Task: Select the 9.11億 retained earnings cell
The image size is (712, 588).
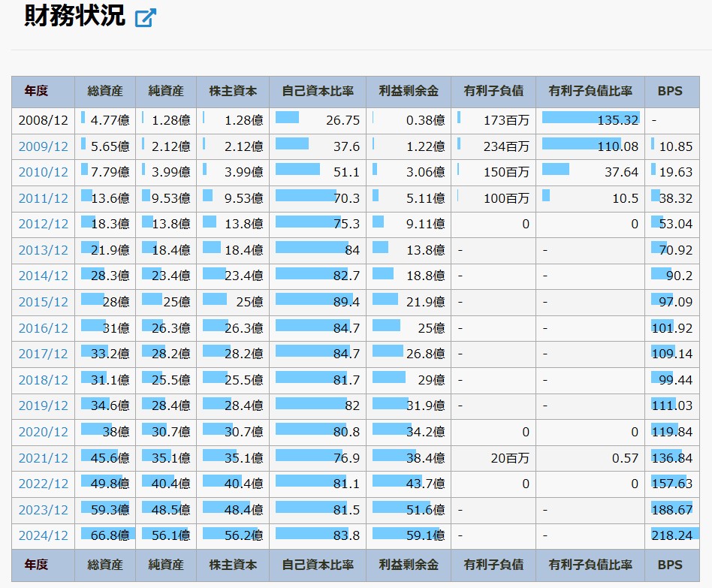Action: [x=409, y=224]
